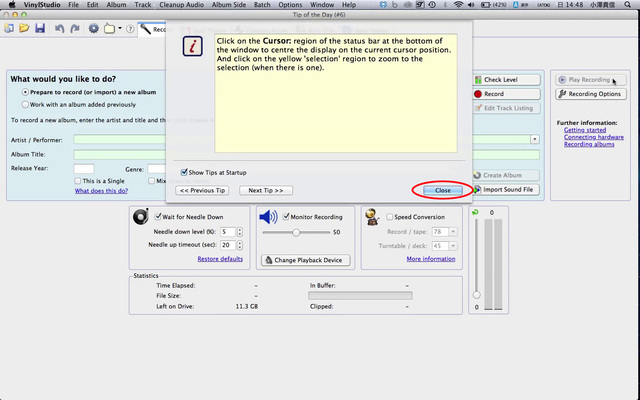Image resolution: width=640 pixels, height=400 pixels.
Task: Open Recording Options
Action: point(591,94)
